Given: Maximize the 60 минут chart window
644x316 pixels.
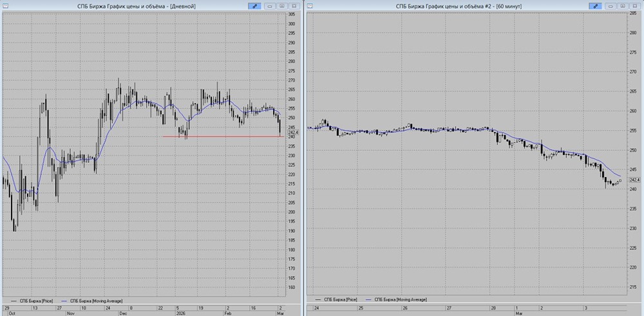Looking at the screenshot, I should pyautogui.click(x=623, y=6).
